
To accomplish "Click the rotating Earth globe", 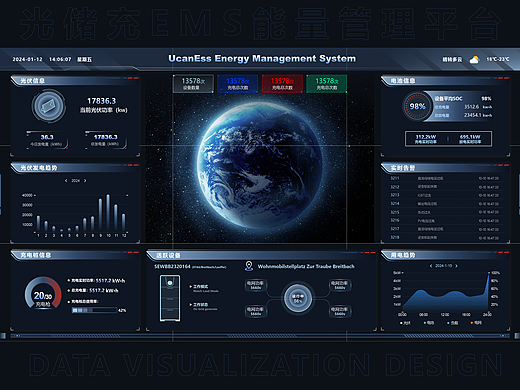I will click(x=260, y=166).
